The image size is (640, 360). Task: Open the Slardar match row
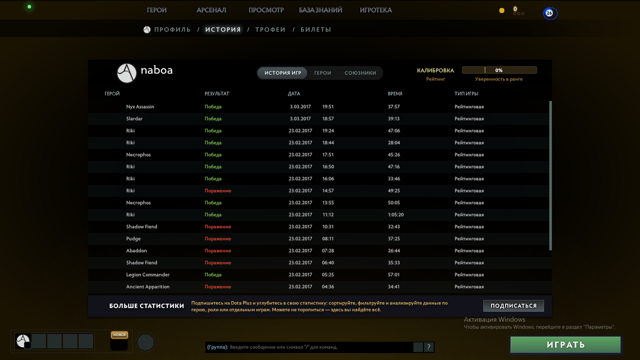click(x=318, y=119)
